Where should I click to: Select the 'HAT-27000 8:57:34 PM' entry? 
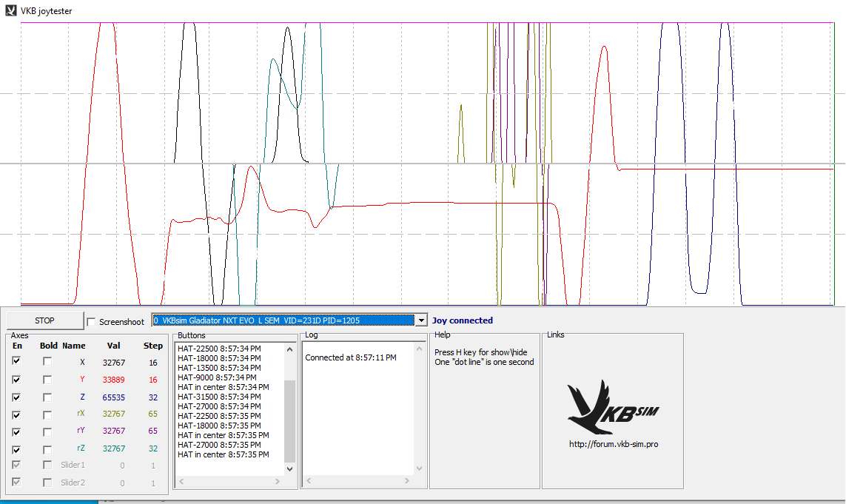(x=219, y=406)
